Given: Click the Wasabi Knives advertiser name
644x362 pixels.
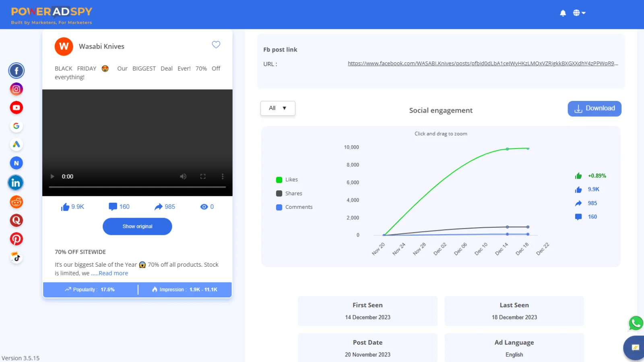Looking at the screenshot, I should (x=101, y=47).
